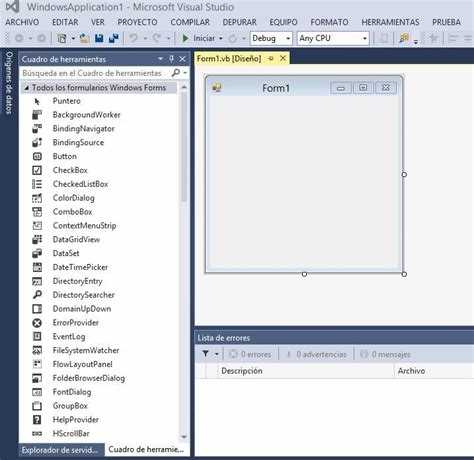The height and width of the screenshot is (460, 474).
Task: Expand the Iniciar button dropdown arrow
Action: pyautogui.click(x=221, y=39)
